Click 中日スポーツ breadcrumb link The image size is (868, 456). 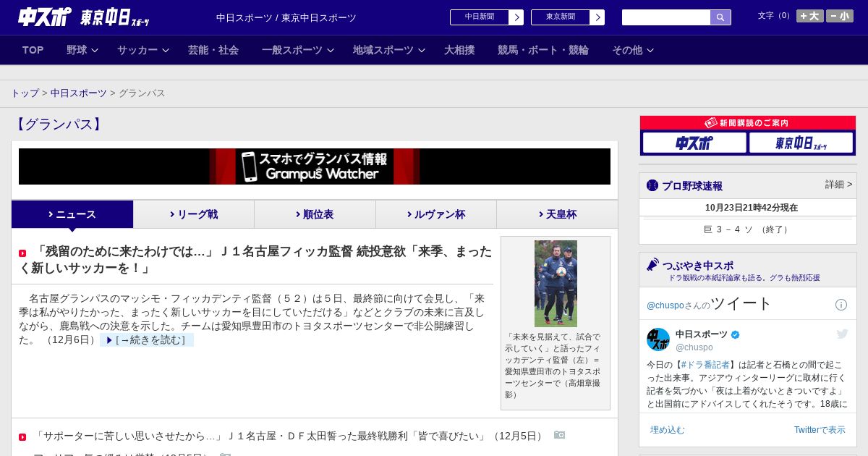(79, 93)
